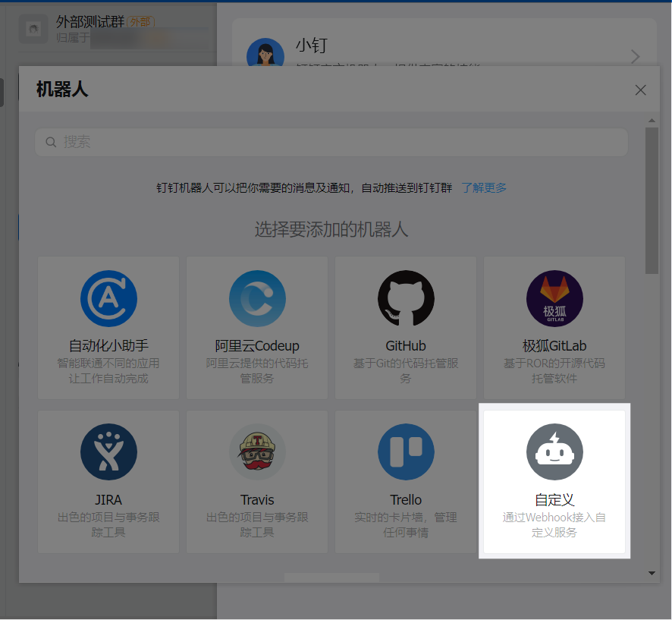Click the 基于ROR的开源代码托管软件 description
This screenshot has width=672, height=620.
(554, 371)
